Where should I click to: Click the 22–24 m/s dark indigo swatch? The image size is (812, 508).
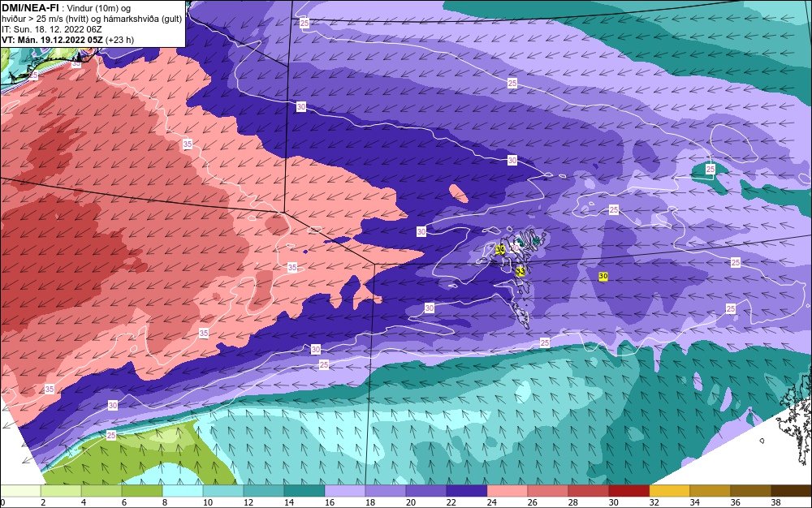pyautogui.click(x=467, y=491)
